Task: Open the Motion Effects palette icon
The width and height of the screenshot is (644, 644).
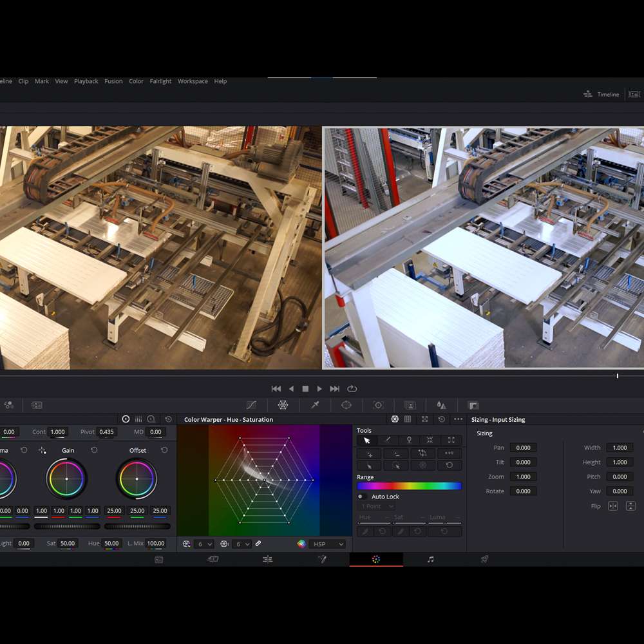Action: pos(37,405)
